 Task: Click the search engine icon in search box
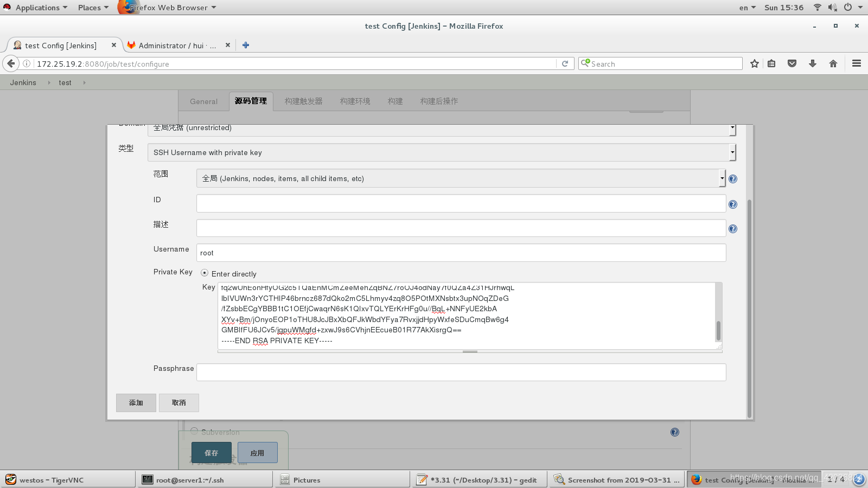pos(585,63)
